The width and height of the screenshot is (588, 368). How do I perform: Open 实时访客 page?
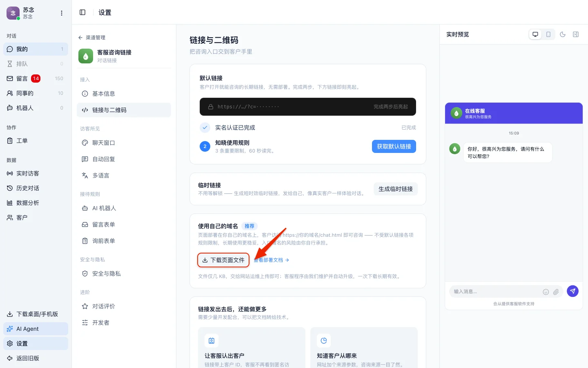click(x=36, y=173)
